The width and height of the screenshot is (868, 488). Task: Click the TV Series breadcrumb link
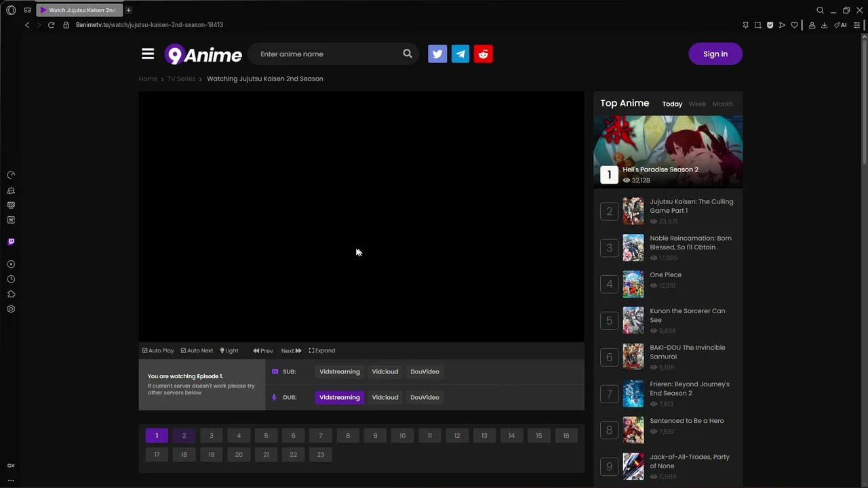coord(181,79)
